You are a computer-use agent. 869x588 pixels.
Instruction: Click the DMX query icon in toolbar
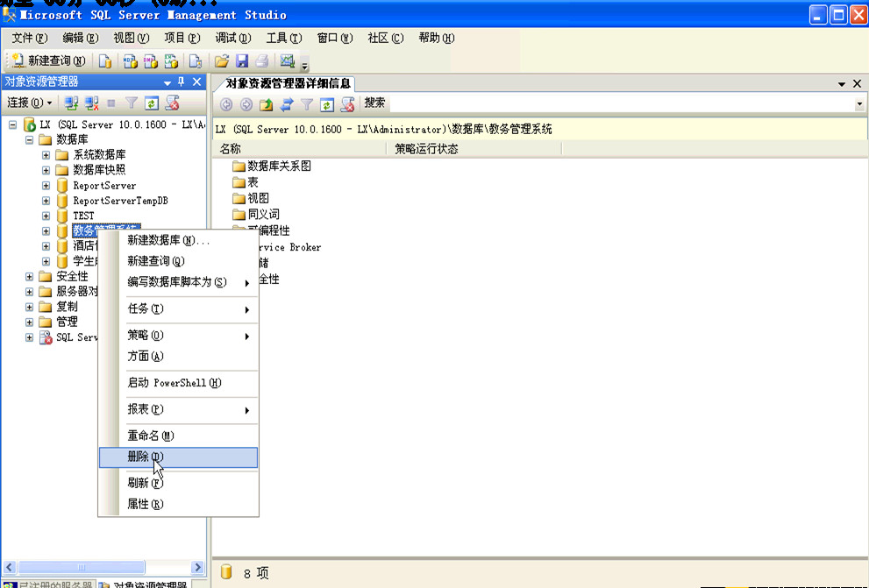click(x=150, y=61)
